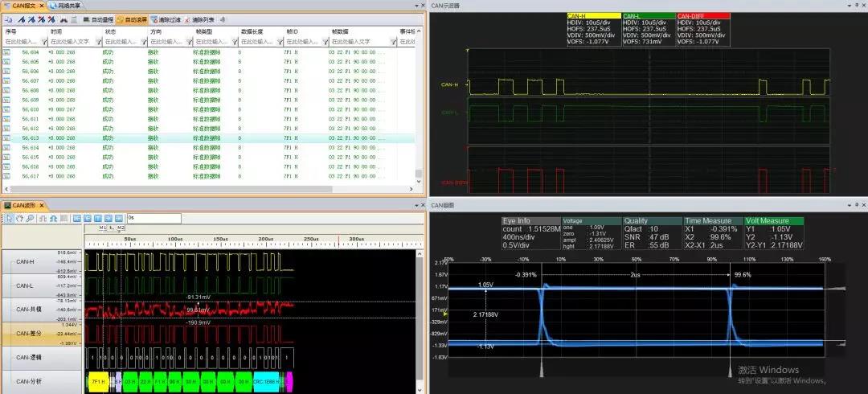
Task: Click the Volt Measure header in eye diagram
Action: (774, 220)
